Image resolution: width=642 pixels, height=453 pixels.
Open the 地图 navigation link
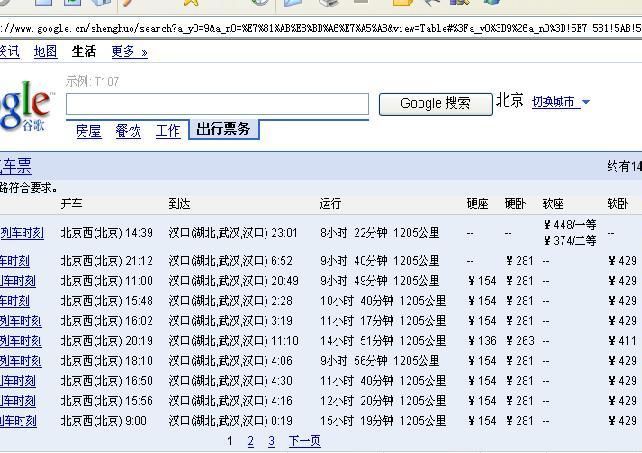pos(45,52)
